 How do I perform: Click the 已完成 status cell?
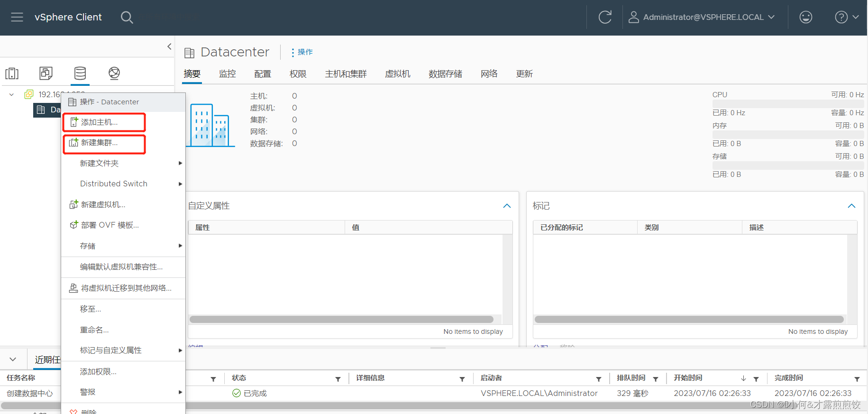(x=250, y=393)
